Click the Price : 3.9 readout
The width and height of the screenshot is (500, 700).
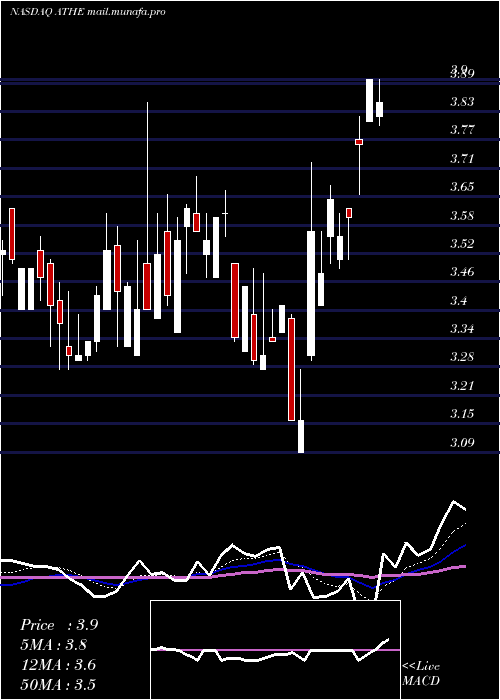click(x=59, y=625)
